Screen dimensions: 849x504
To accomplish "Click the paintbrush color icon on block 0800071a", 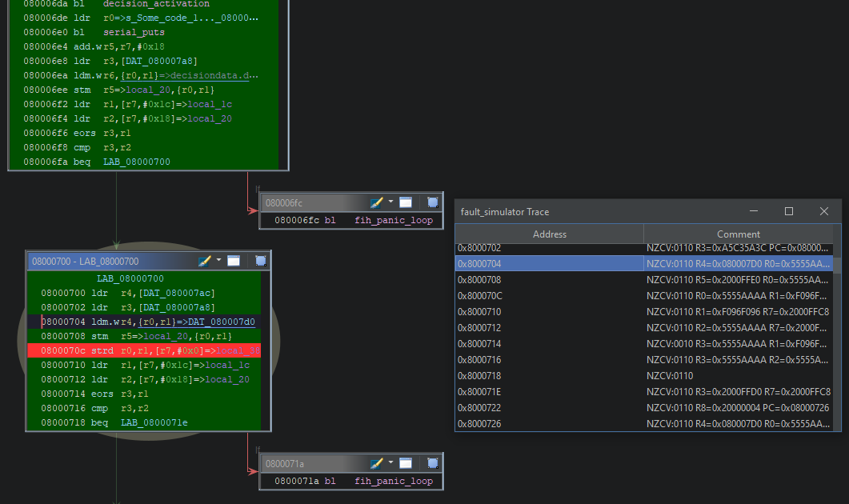I will pyautogui.click(x=375, y=463).
